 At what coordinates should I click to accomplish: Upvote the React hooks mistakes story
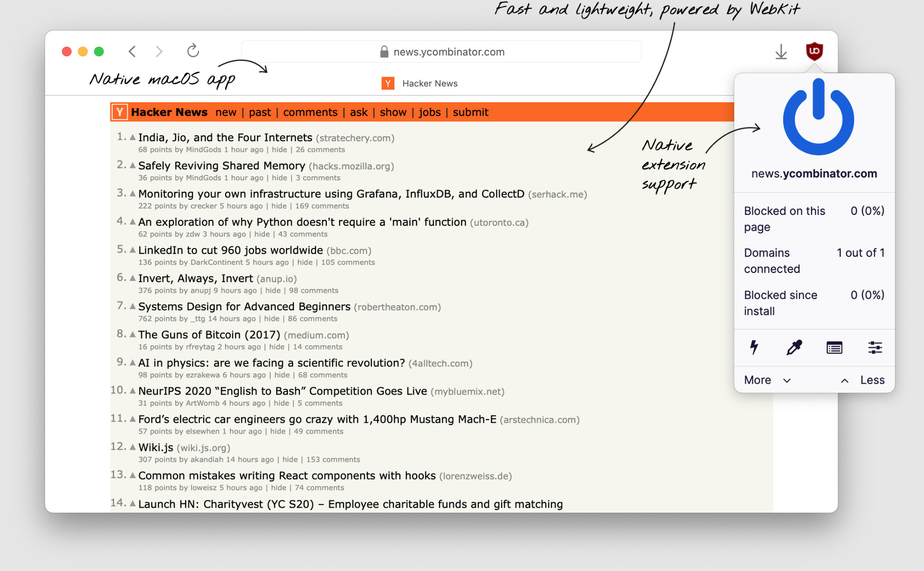(x=133, y=475)
